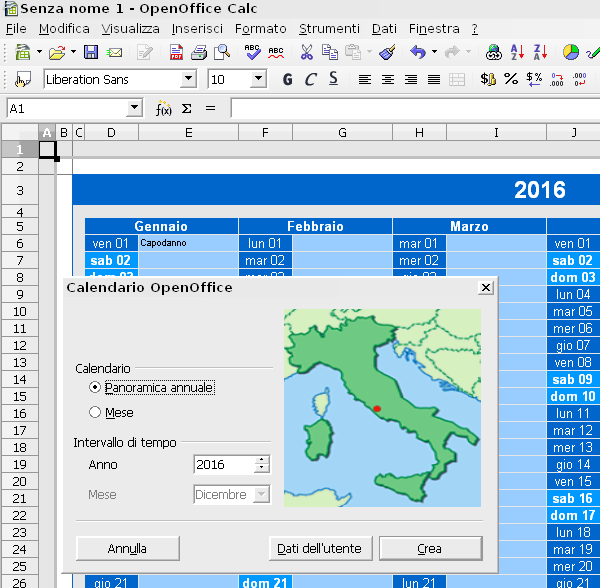Apply percent number format icon
Image resolution: width=600 pixels, height=588 pixels.
(x=511, y=79)
